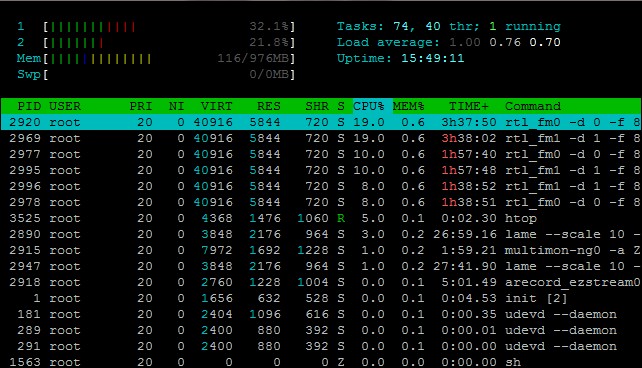Click the Tasks count text
This screenshot has height=368, width=642.
point(449,27)
